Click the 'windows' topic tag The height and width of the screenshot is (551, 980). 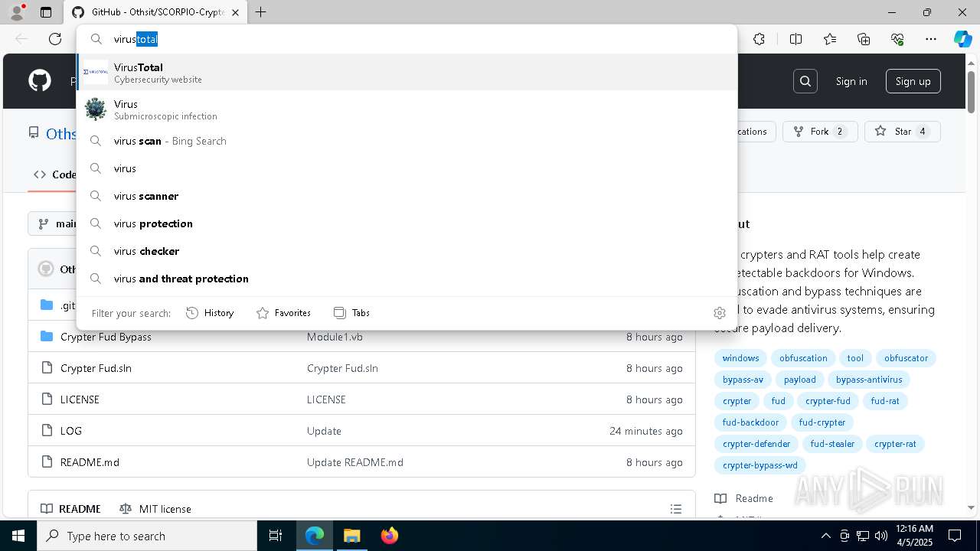740,358
